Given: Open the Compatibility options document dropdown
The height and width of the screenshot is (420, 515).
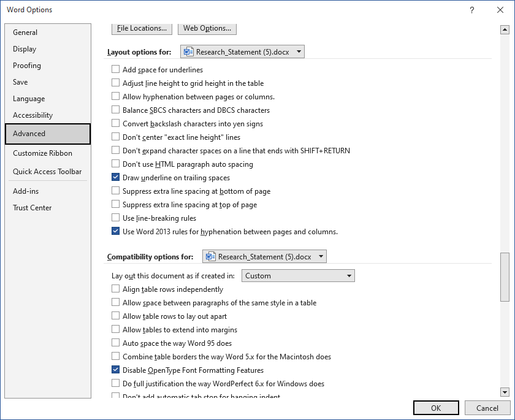Looking at the screenshot, I should pyautogui.click(x=321, y=256).
